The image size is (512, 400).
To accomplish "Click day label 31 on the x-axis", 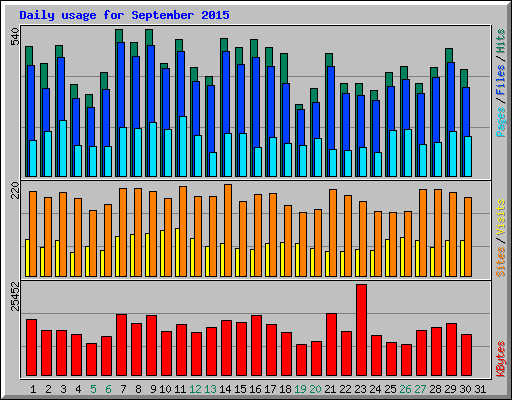I will point(480,389).
